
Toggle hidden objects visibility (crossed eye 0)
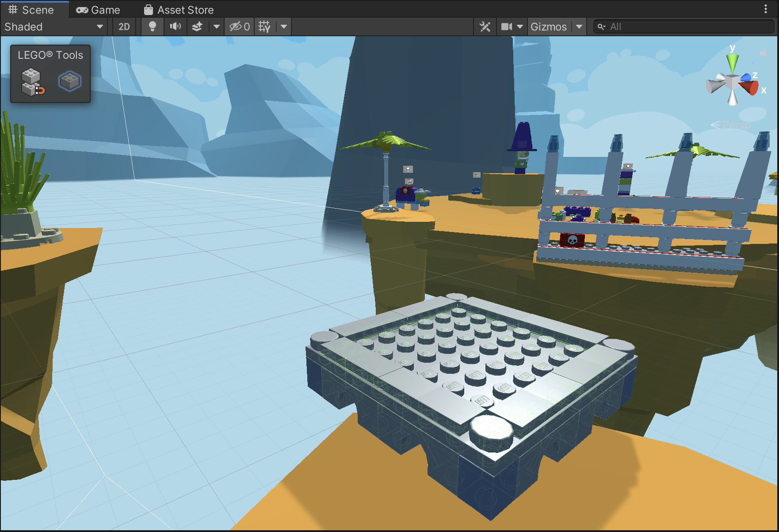point(240,27)
